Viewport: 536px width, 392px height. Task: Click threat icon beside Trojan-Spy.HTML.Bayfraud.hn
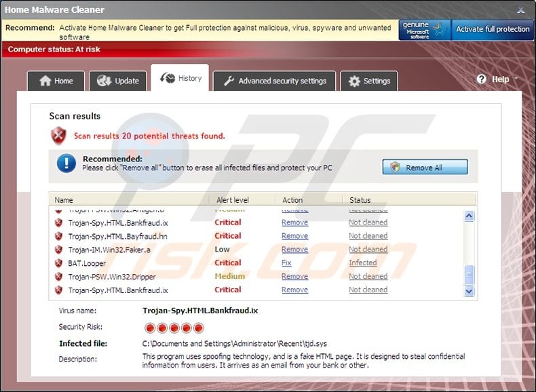[59, 236]
